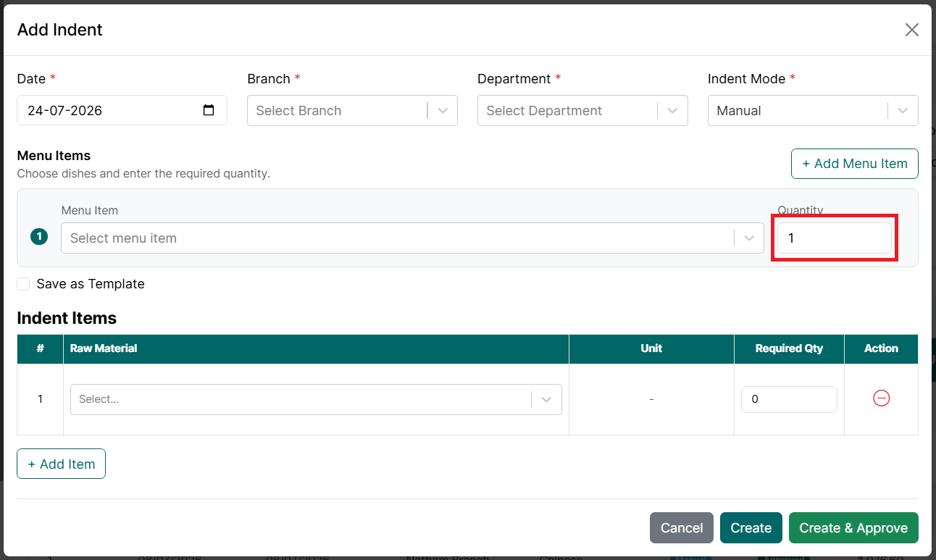Remove indent row 1 with minus icon
The height and width of the screenshot is (560, 936).
(x=881, y=398)
